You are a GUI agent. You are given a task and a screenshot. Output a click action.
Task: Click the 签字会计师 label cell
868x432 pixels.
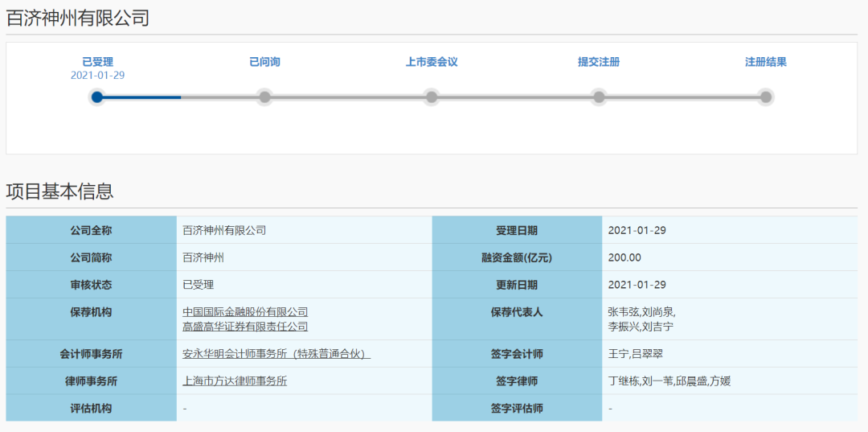coord(517,354)
